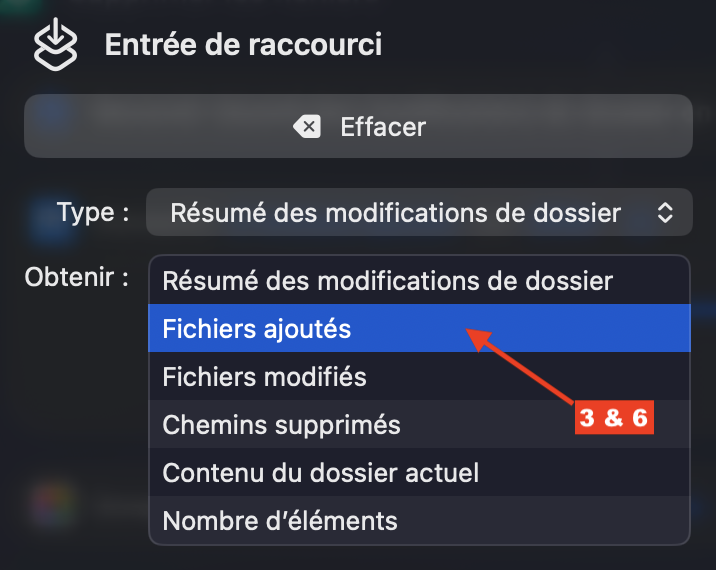Click the "Type :" label
716x570 pixels.
tap(93, 212)
